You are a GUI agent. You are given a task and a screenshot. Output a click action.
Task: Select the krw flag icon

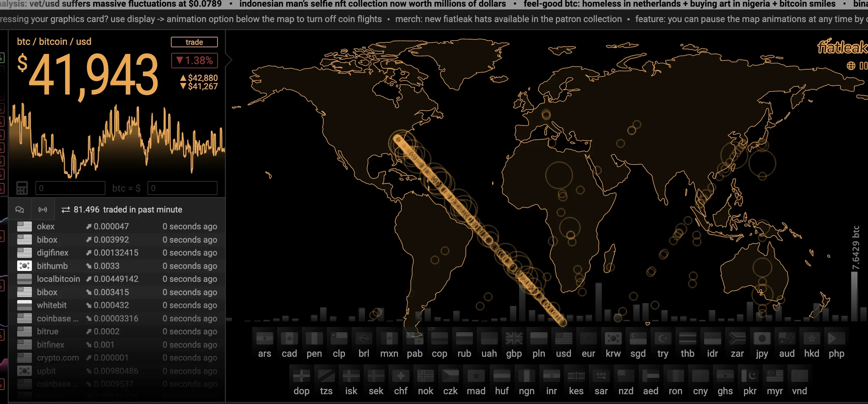coord(613,339)
